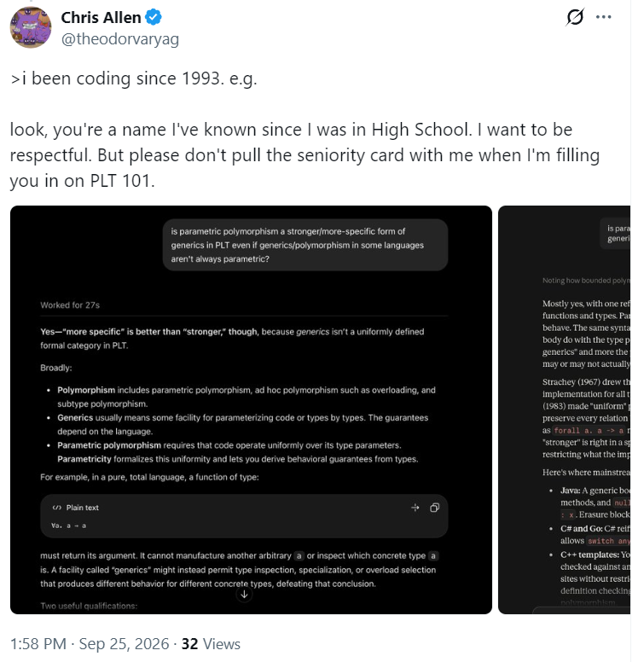The height and width of the screenshot is (662, 644).
Task: Expand the 'Worked for 27s' section
Action: (x=70, y=305)
